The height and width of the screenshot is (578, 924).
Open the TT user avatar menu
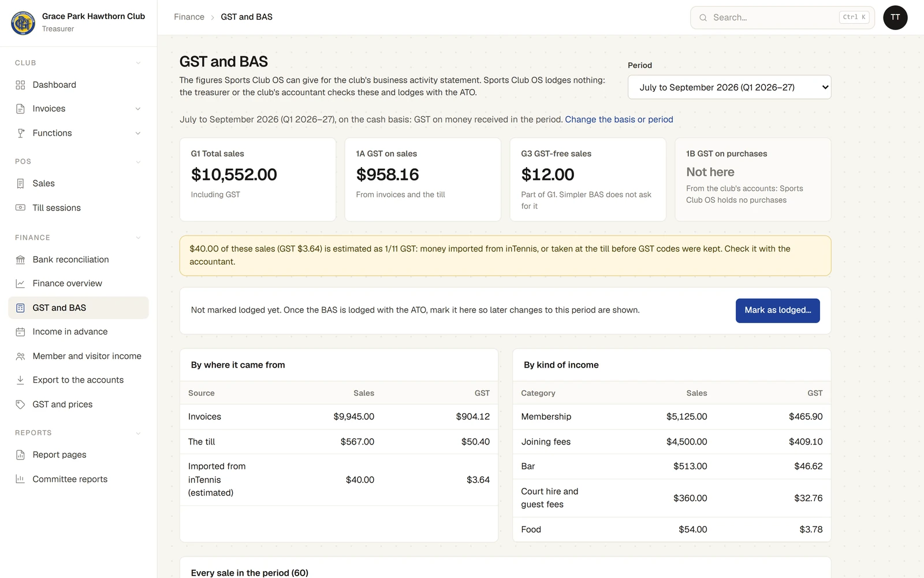coord(895,17)
